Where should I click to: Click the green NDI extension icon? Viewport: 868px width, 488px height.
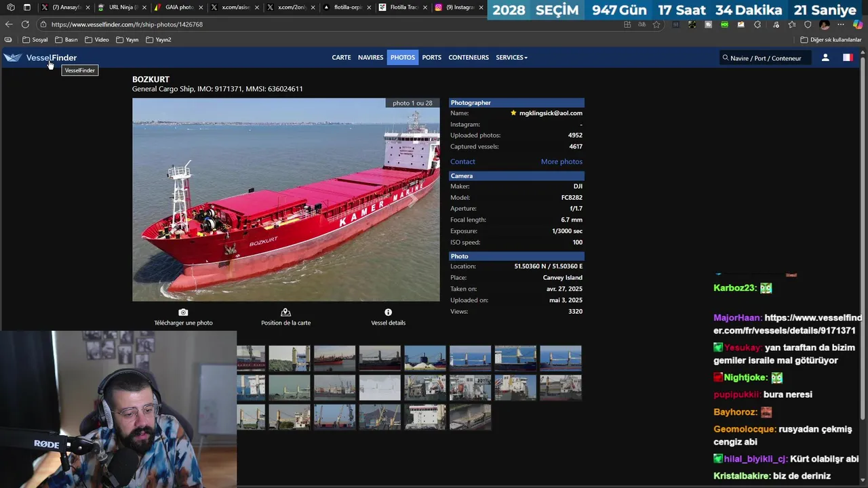point(725,24)
